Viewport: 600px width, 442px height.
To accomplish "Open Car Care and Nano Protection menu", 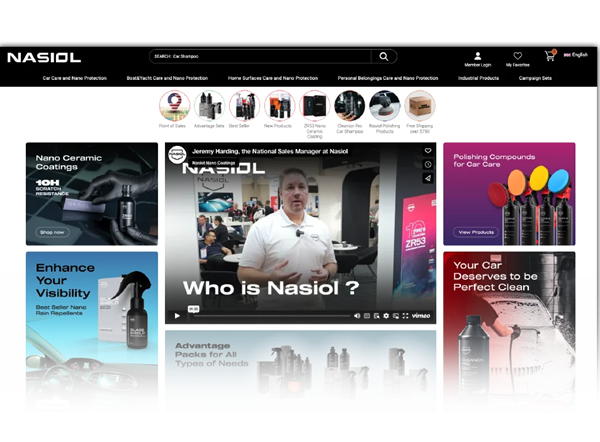I will click(75, 78).
